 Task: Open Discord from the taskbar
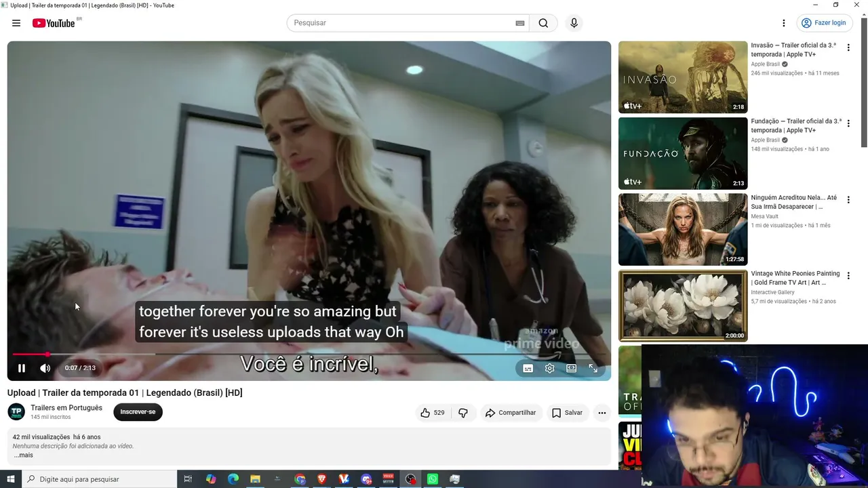point(366,479)
